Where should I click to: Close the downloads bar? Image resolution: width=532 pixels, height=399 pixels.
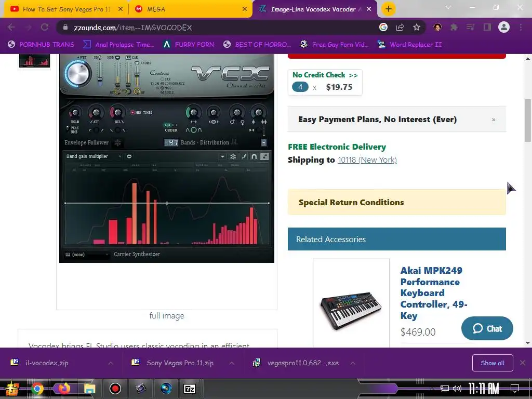click(523, 363)
